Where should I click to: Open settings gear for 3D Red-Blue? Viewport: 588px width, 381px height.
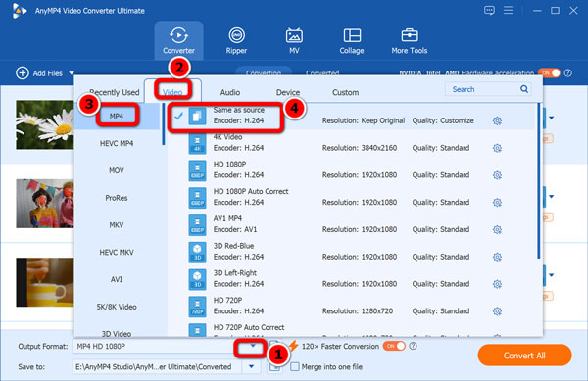point(497,257)
